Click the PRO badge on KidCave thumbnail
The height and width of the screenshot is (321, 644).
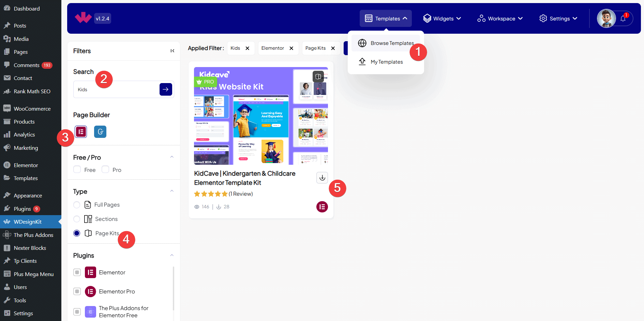(x=206, y=82)
